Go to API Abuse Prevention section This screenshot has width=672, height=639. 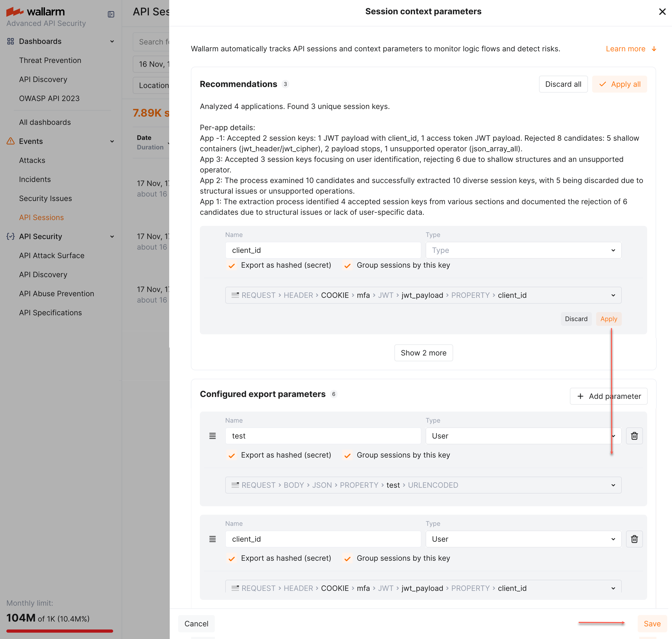(x=57, y=294)
